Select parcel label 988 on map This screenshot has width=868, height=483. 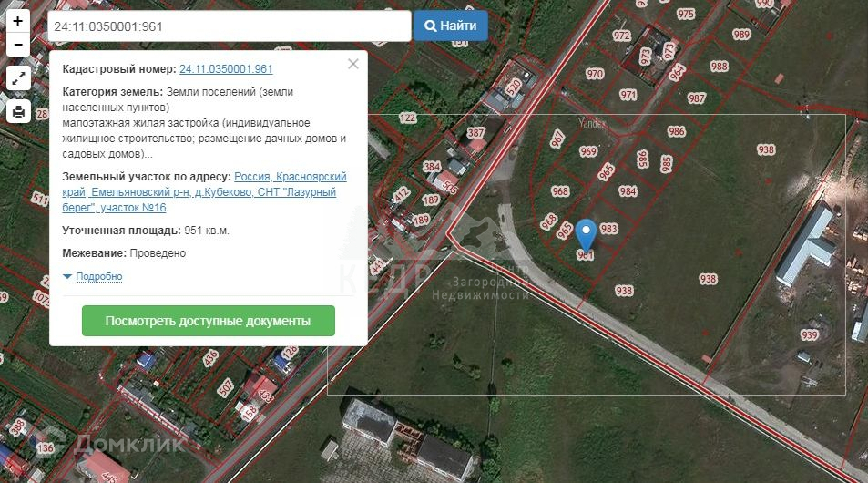click(720, 67)
